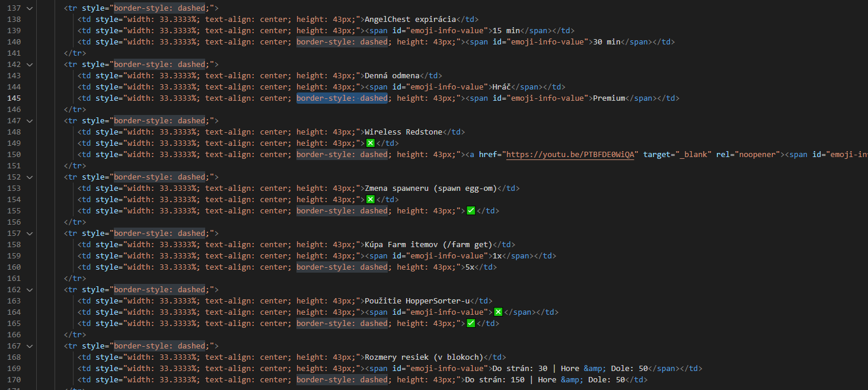This screenshot has height=390, width=868.
Task: Open the youtu.be link on line 150
Action: (570, 155)
